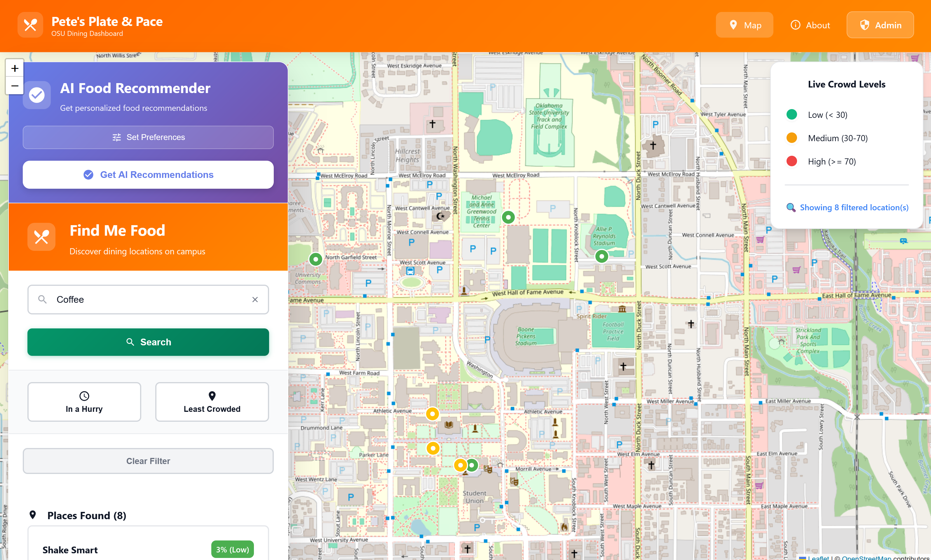This screenshot has height=560, width=931.
Task: Click the crossed utensils app logo
Action: (x=30, y=25)
